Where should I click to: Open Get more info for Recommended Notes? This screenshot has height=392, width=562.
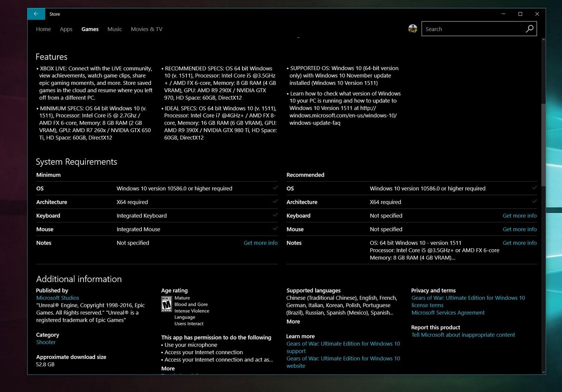click(x=520, y=243)
